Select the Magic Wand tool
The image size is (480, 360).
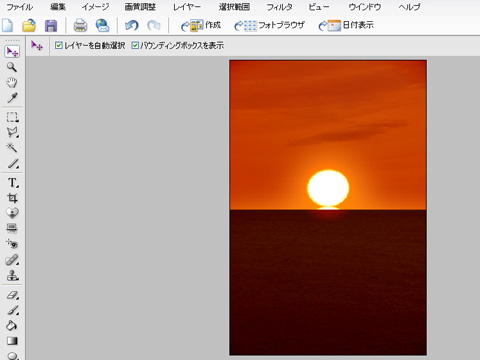point(12,148)
